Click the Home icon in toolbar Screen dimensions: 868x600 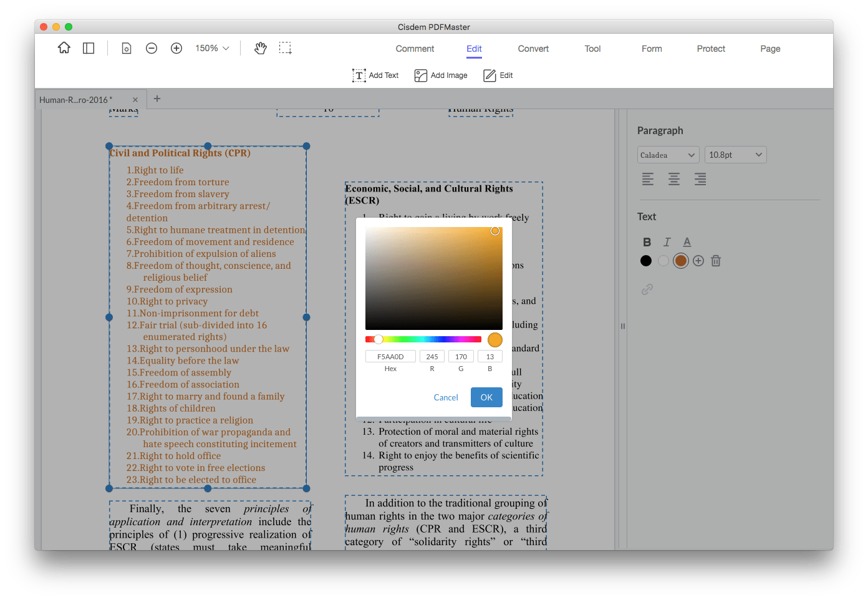tap(64, 48)
